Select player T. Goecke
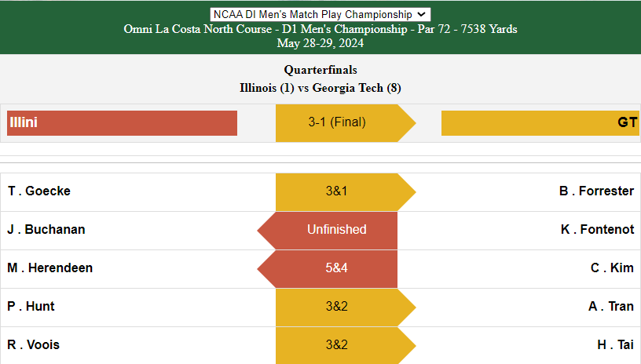Image resolution: width=641 pixels, height=364 pixels. coord(39,191)
